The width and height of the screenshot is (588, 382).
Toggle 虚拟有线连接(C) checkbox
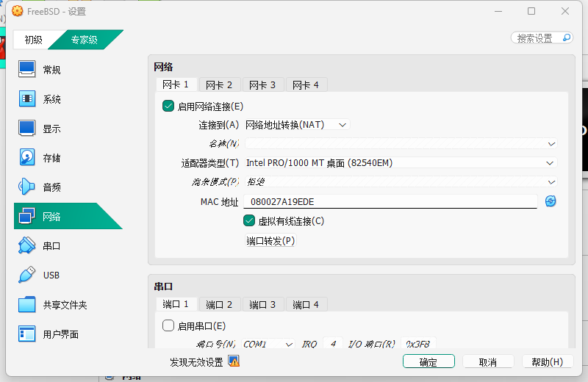(249, 221)
